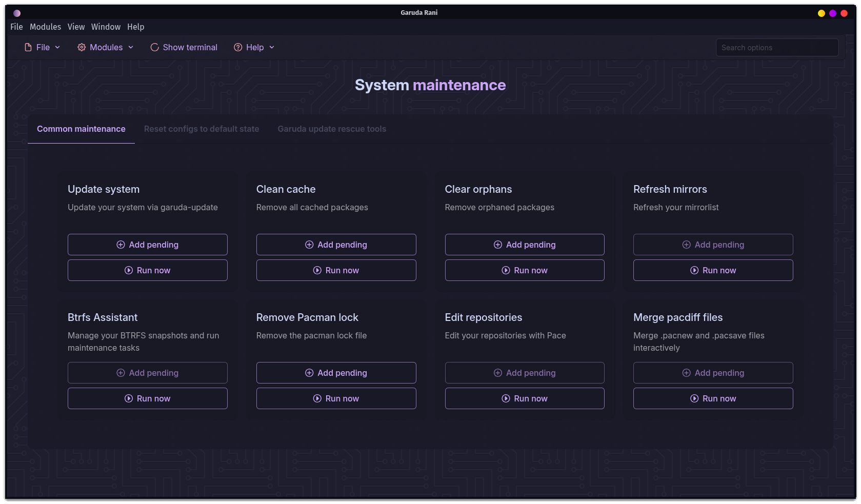Expand the File toolbar dropdown chevron
861x504 pixels.
57,47
